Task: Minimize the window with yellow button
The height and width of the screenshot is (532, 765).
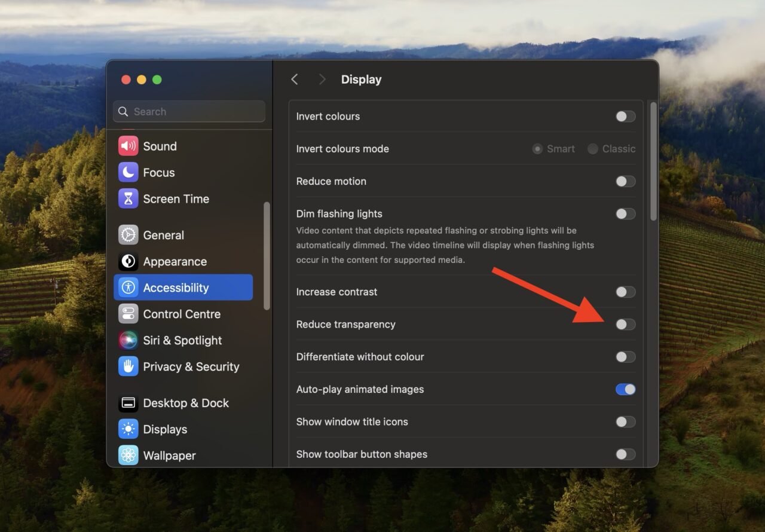Action: (x=142, y=80)
